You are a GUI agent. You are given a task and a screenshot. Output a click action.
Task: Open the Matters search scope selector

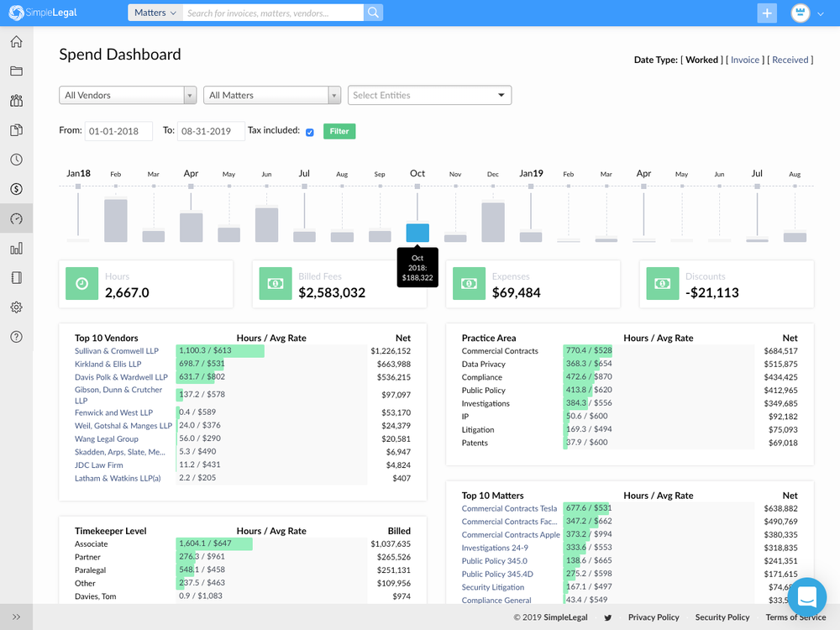tap(154, 13)
